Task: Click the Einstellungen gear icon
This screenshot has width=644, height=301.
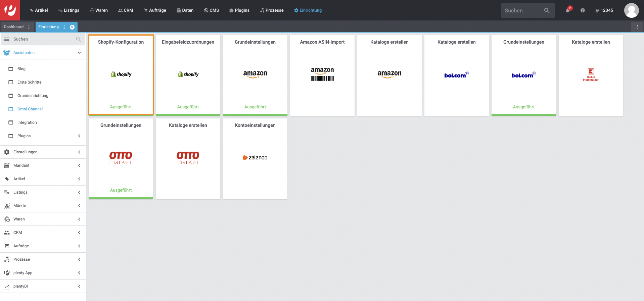Action: (x=7, y=152)
